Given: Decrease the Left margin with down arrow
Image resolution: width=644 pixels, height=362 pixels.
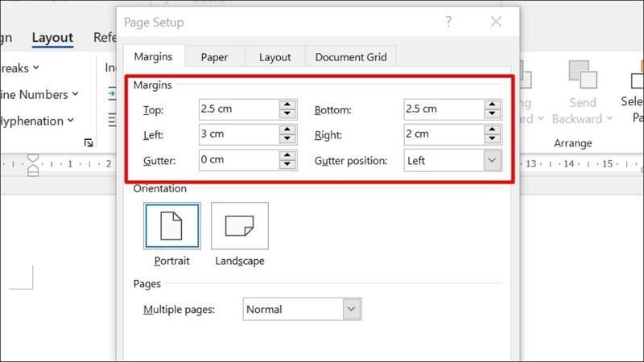Looking at the screenshot, I should tap(287, 139).
